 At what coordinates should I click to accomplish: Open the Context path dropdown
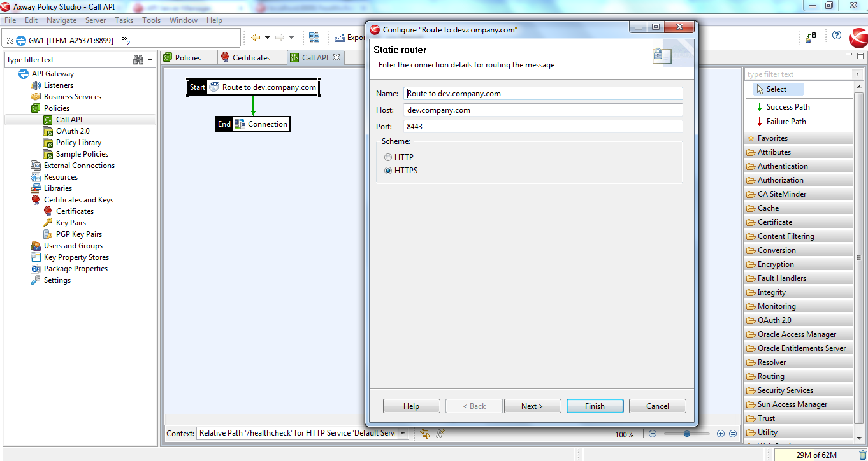coord(402,434)
